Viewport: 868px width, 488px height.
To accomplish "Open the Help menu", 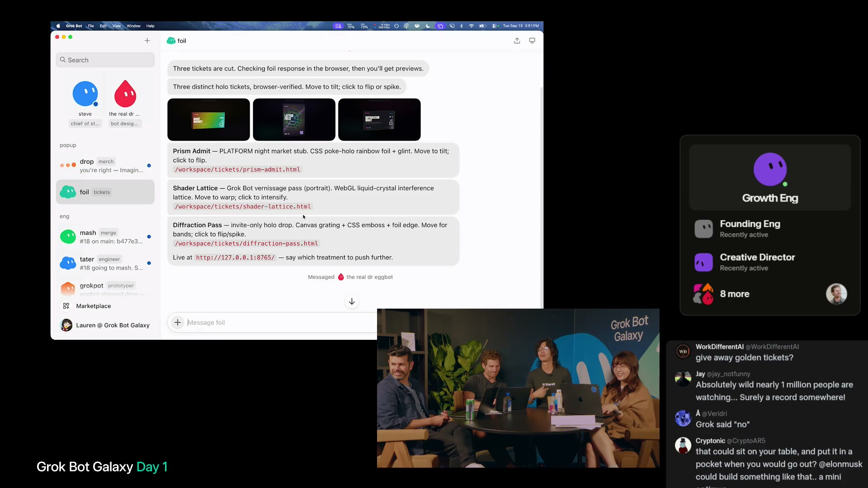I will (151, 26).
